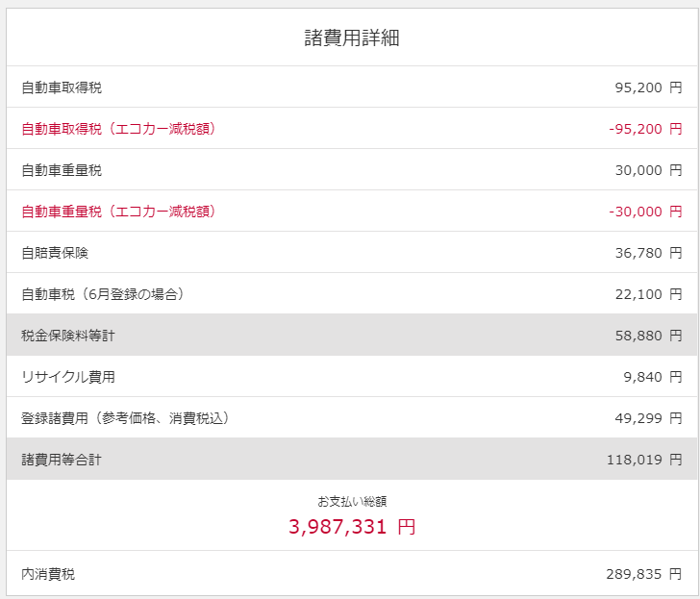
Task: Click the 22,100 円 amount
Action: [648, 294]
